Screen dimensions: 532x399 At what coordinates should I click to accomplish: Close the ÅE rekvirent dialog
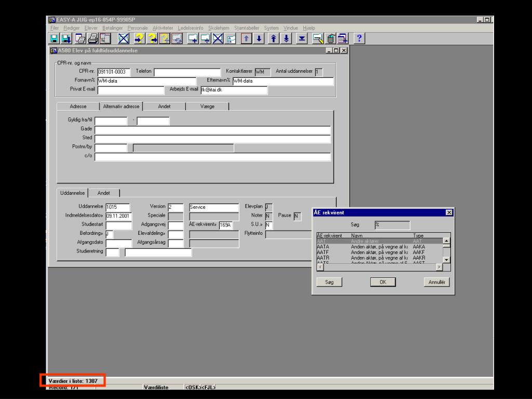click(449, 212)
